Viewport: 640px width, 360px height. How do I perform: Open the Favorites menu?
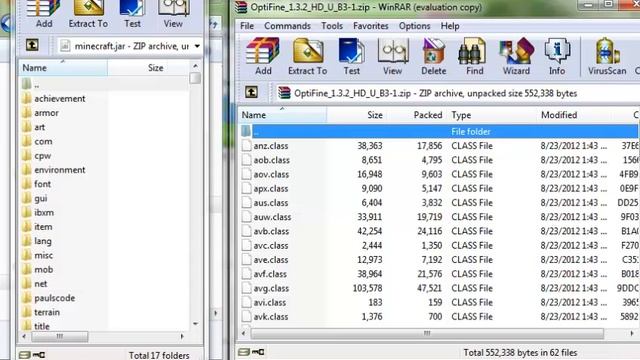coord(371,26)
